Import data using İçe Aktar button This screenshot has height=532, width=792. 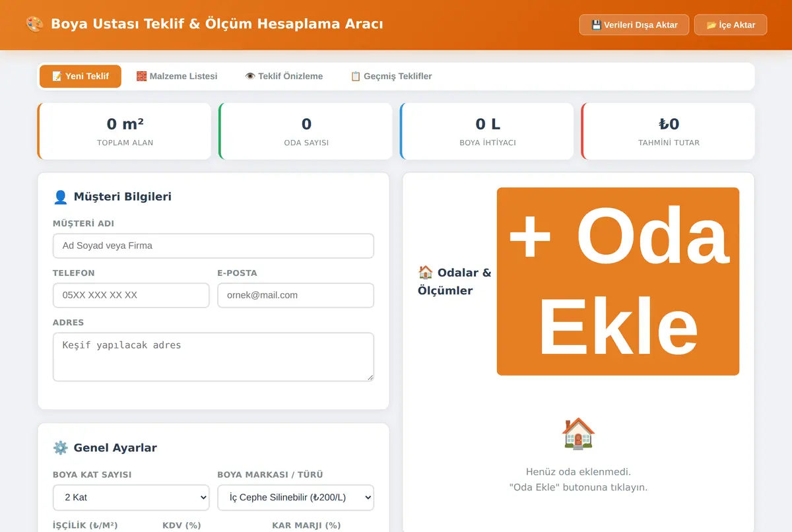[731, 24]
